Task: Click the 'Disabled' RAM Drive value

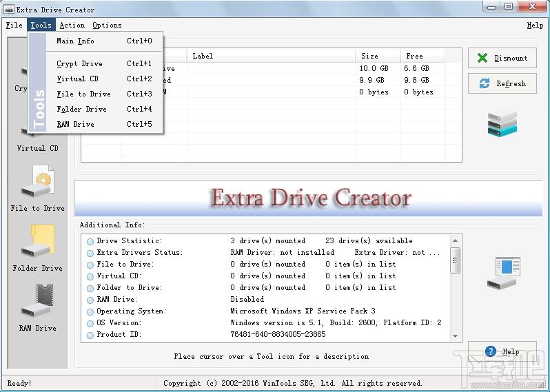Action: tap(247, 299)
